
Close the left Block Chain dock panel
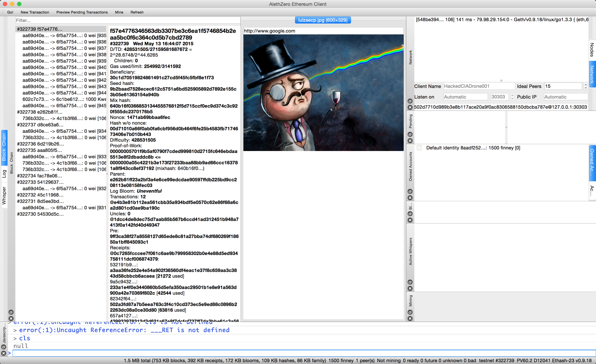(x=11, y=318)
